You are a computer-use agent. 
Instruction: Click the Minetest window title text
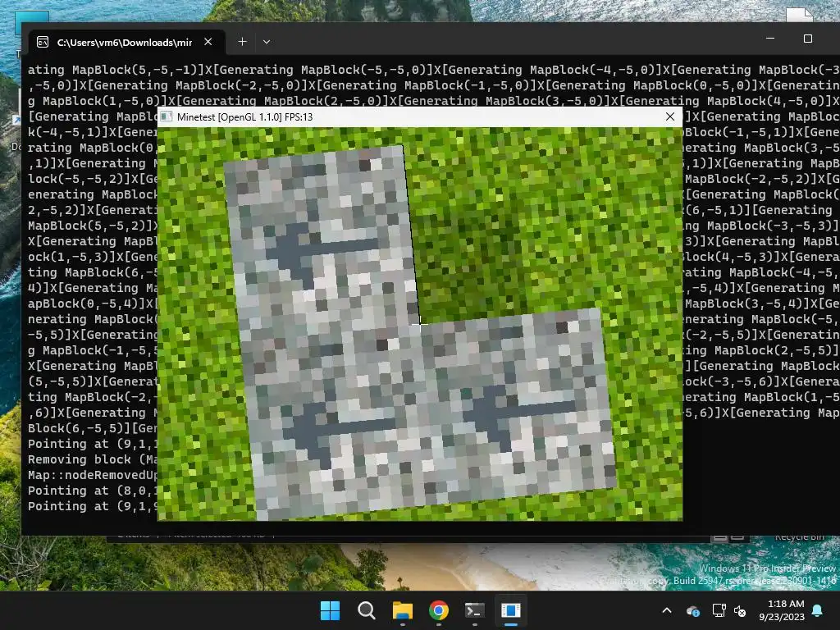(x=244, y=116)
